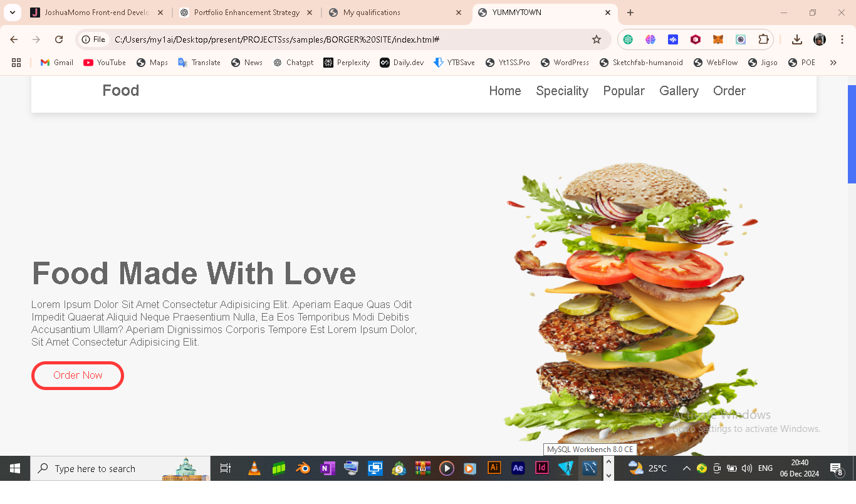
Task: Click the page vertical scrollbar
Action: coord(852,134)
